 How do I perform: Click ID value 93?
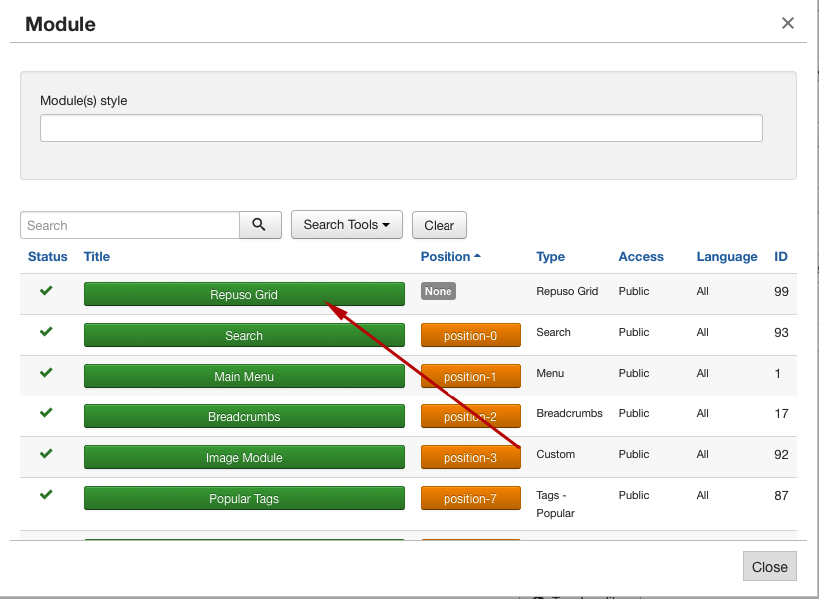point(781,333)
